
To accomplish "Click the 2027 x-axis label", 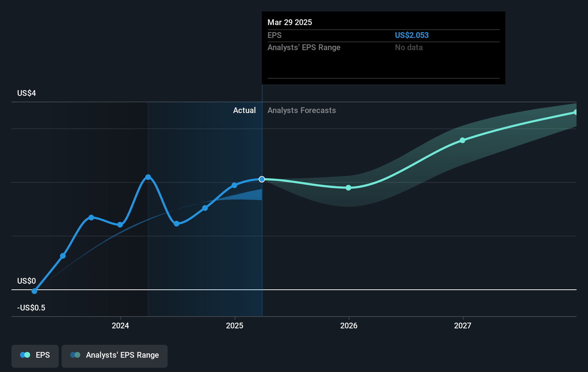I will 463,325.
